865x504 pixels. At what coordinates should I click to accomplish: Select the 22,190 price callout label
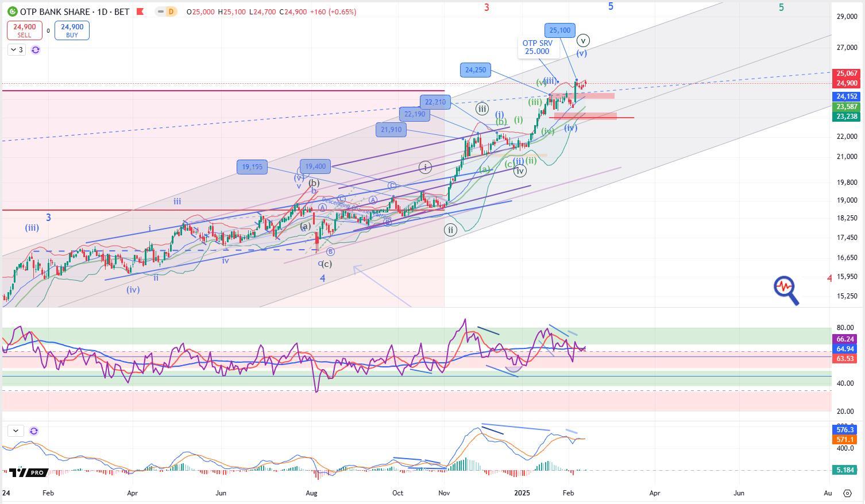[x=415, y=114]
